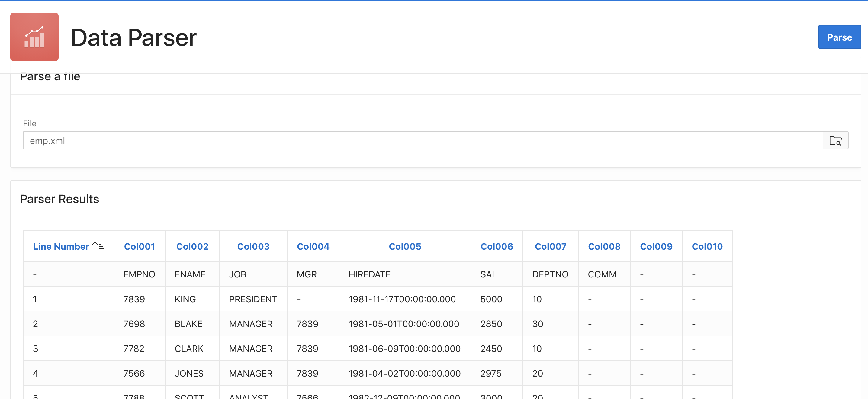
Task: Click the PRESIDENT job cell
Action: tap(253, 299)
